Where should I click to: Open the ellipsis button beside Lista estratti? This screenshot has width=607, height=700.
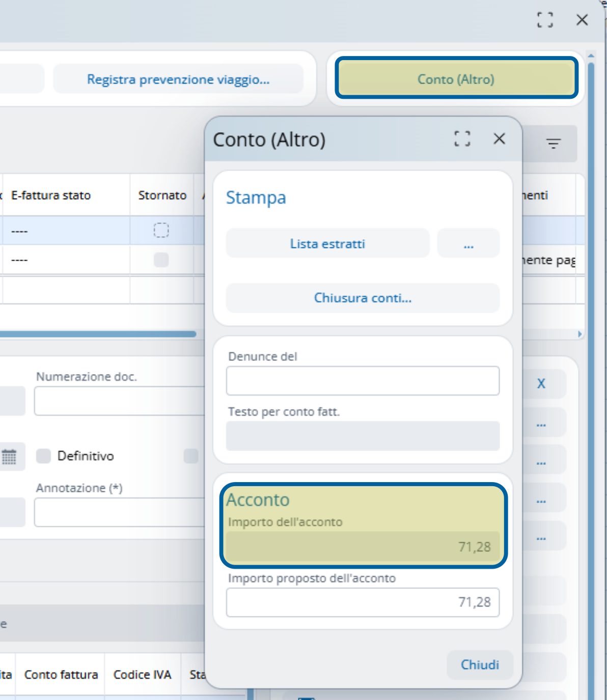pos(468,244)
